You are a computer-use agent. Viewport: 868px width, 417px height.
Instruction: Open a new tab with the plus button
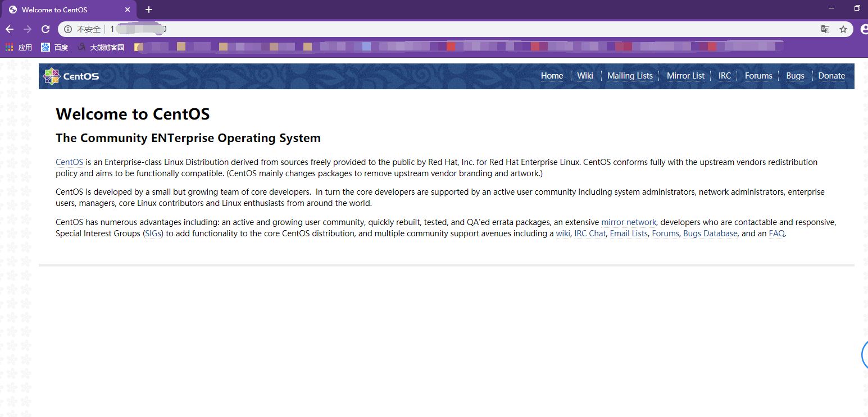(x=149, y=10)
